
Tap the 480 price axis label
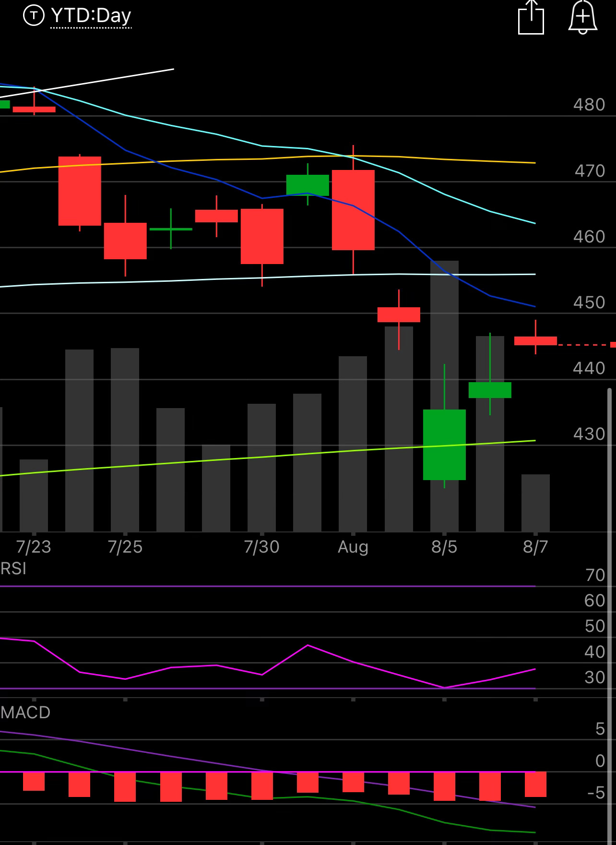[x=589, y=105]
